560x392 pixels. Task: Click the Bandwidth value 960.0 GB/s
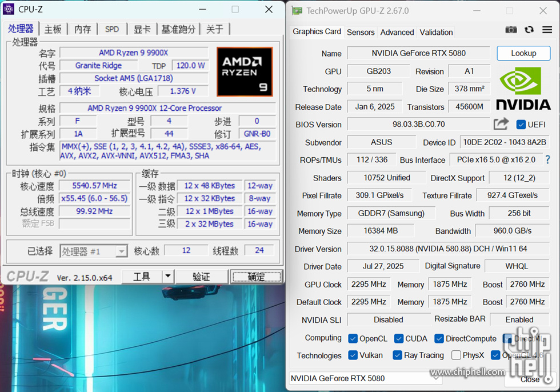(513, 231)
